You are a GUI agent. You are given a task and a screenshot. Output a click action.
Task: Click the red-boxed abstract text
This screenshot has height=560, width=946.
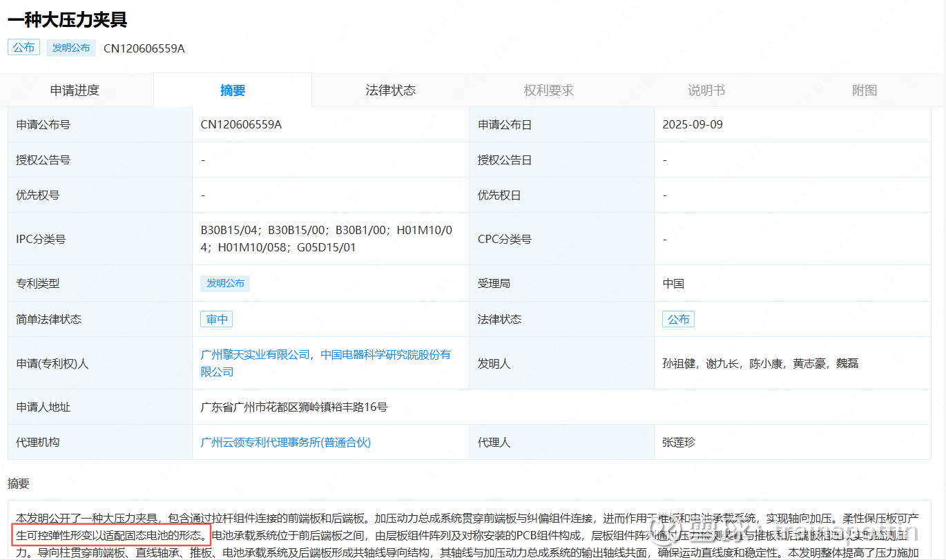[x=110, y=534]
